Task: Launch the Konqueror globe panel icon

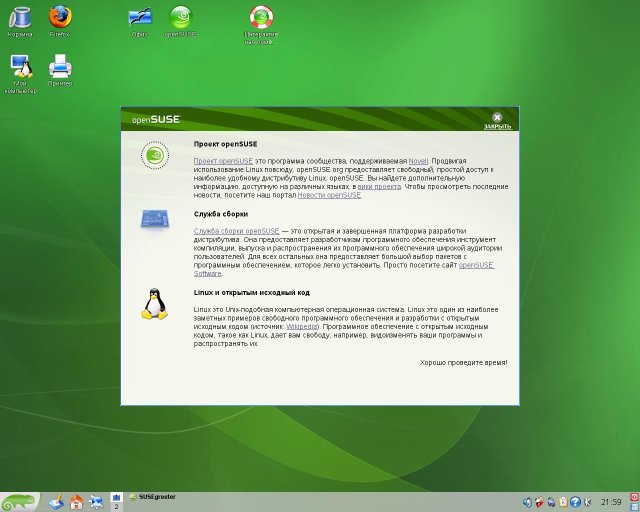Action: tap(96, 502)
